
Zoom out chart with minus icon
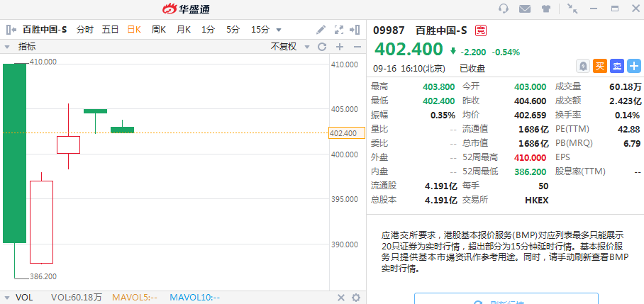pos(357,47)
